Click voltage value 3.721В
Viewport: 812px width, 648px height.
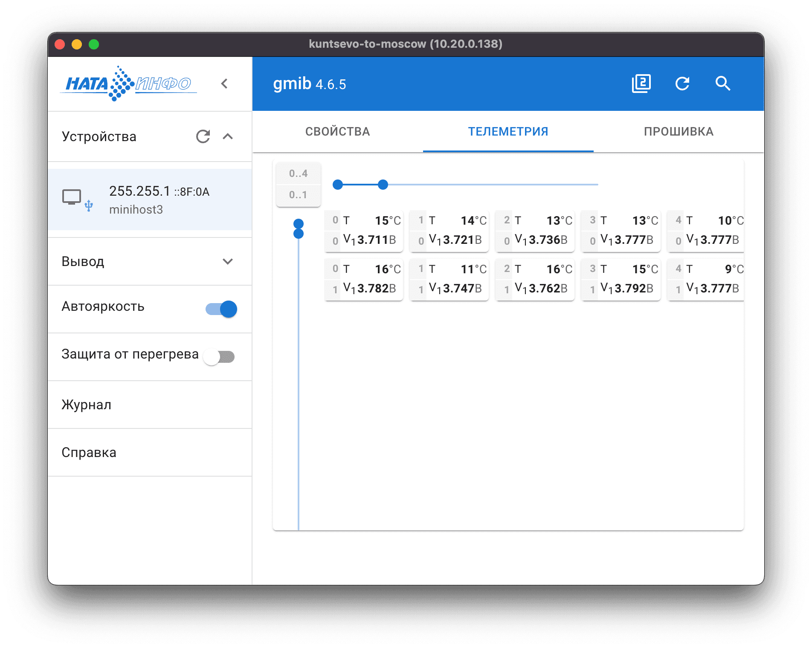pyautogui.click(x=462, y=240)
